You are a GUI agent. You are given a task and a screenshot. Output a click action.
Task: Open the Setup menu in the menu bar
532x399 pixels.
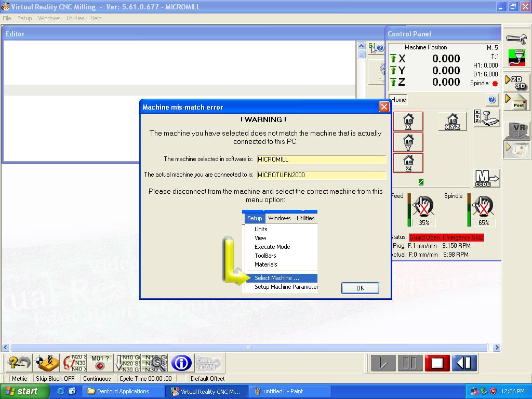pos(24,18)
